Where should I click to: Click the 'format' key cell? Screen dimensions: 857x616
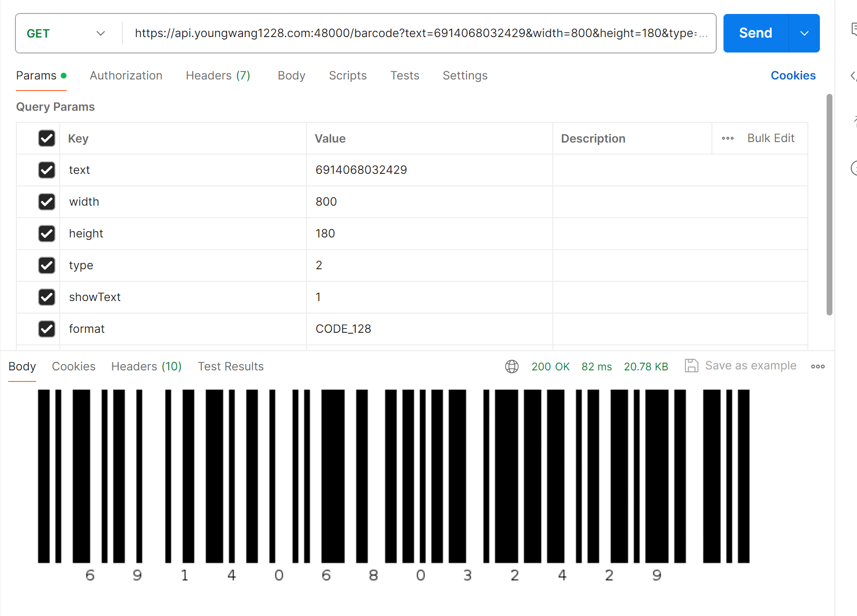(183, 329)
